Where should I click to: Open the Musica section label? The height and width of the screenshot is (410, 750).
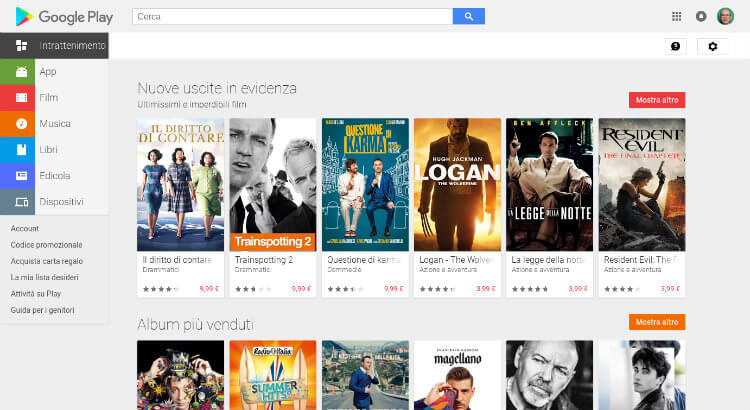[x=55, y=124]
